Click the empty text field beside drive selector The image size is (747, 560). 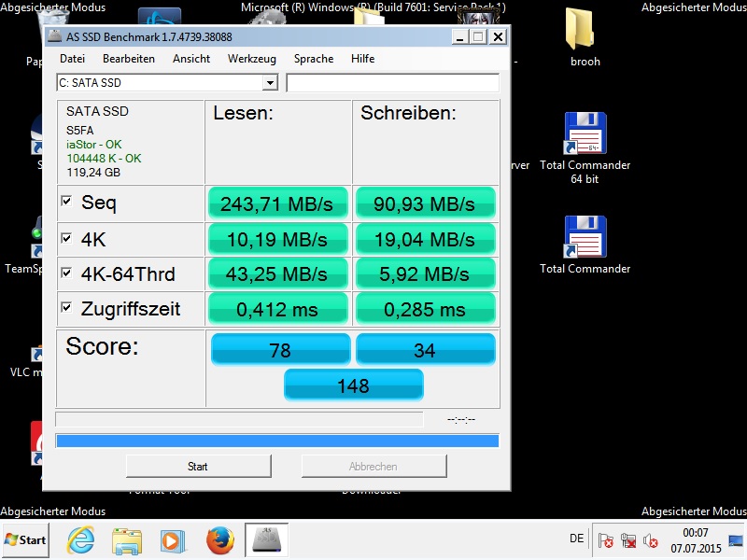coord(392,83)
